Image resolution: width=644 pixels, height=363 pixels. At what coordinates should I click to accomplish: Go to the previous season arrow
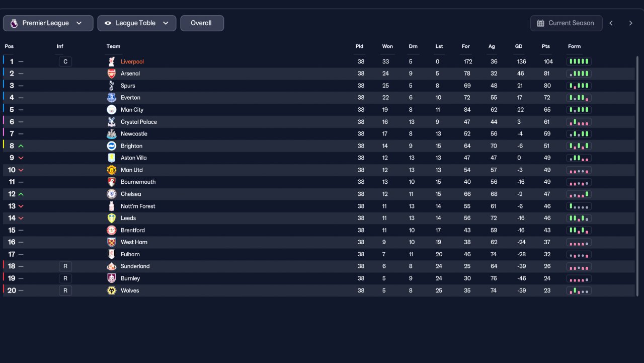pyautogui.click(x=611, y=23)
